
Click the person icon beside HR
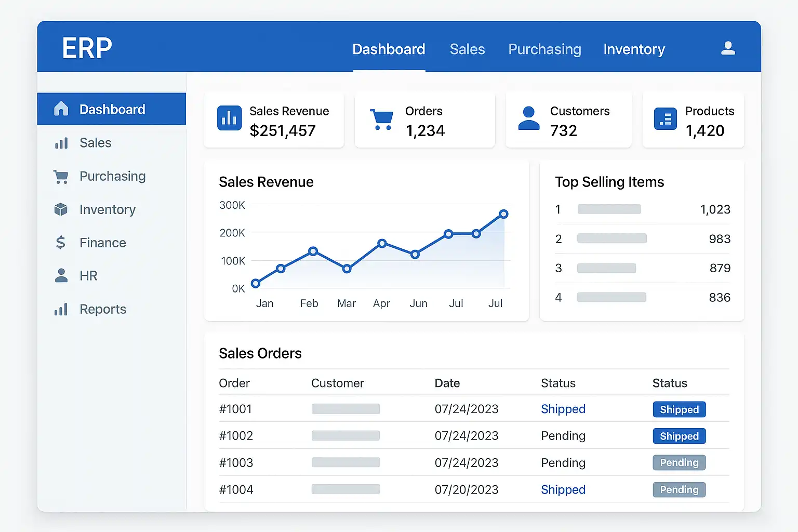[61, 275]
